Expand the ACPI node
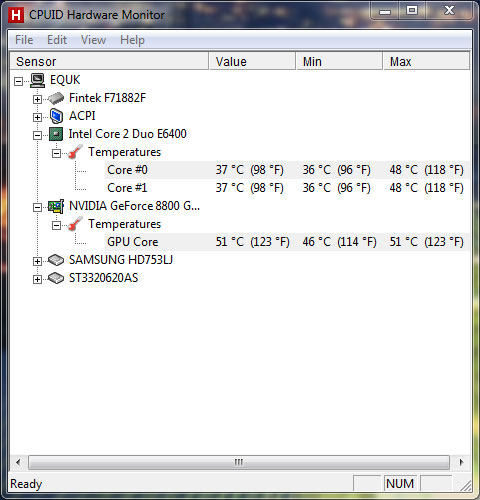The height and width of the screenshot is (500, 480). click(37, 117)
